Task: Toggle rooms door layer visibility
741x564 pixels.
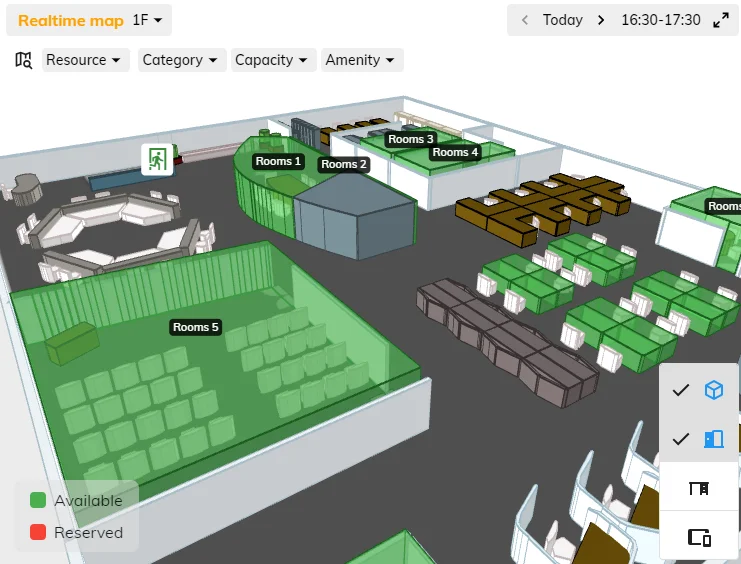Action: click(x=713, y=439)
